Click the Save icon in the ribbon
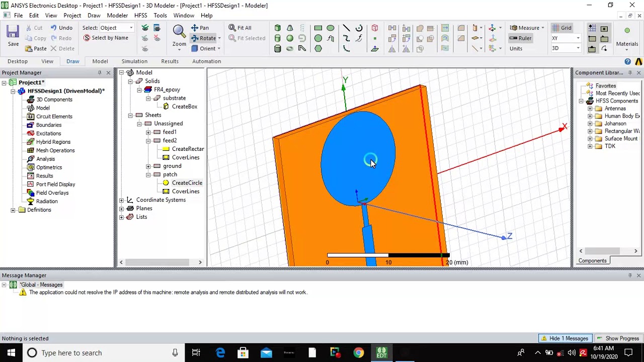The width and height of the screenshot is (644, 362). (13, 32)
